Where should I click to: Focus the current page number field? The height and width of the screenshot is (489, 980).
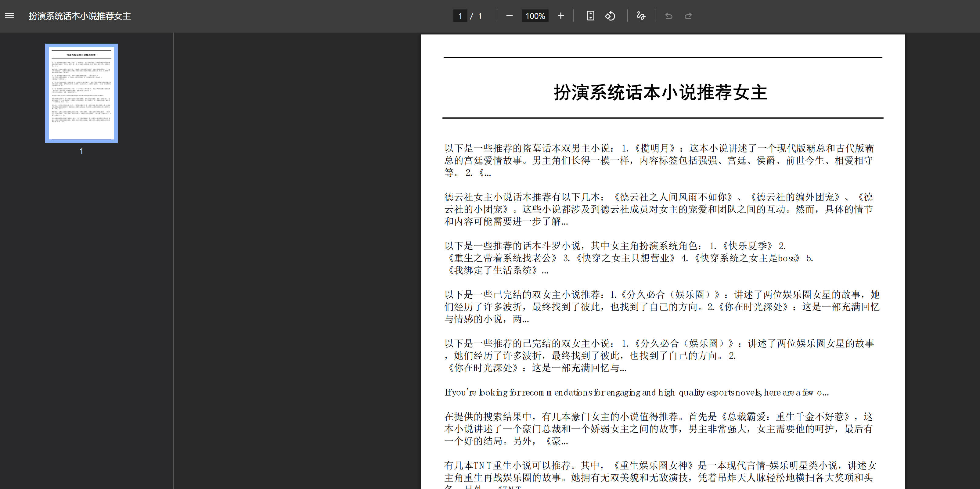[x=460, y=16]
